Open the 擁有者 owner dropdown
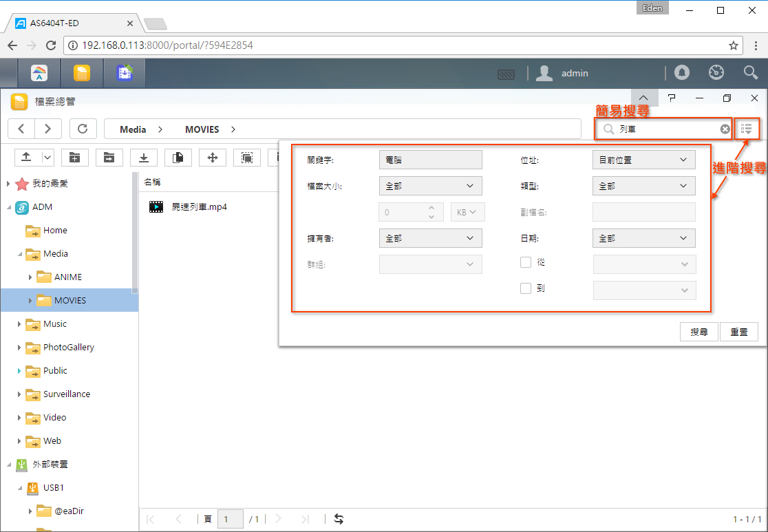This screenshot has height=532, width=768. tap(431, 238)
